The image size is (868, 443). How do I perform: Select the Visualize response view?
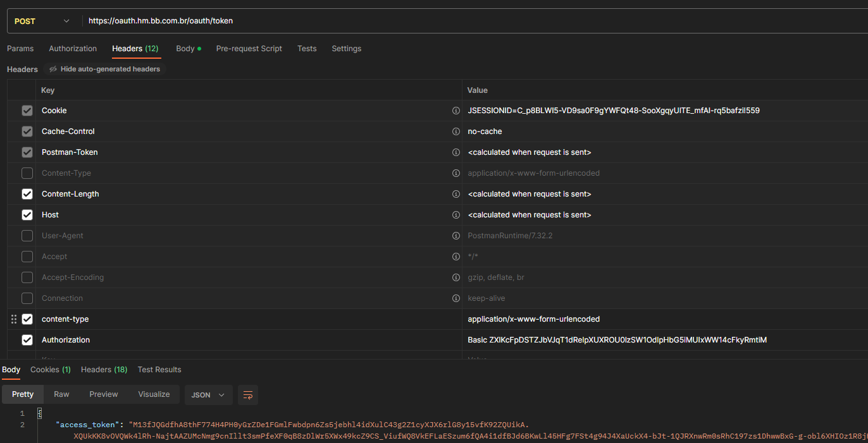(x=154, y=394)
